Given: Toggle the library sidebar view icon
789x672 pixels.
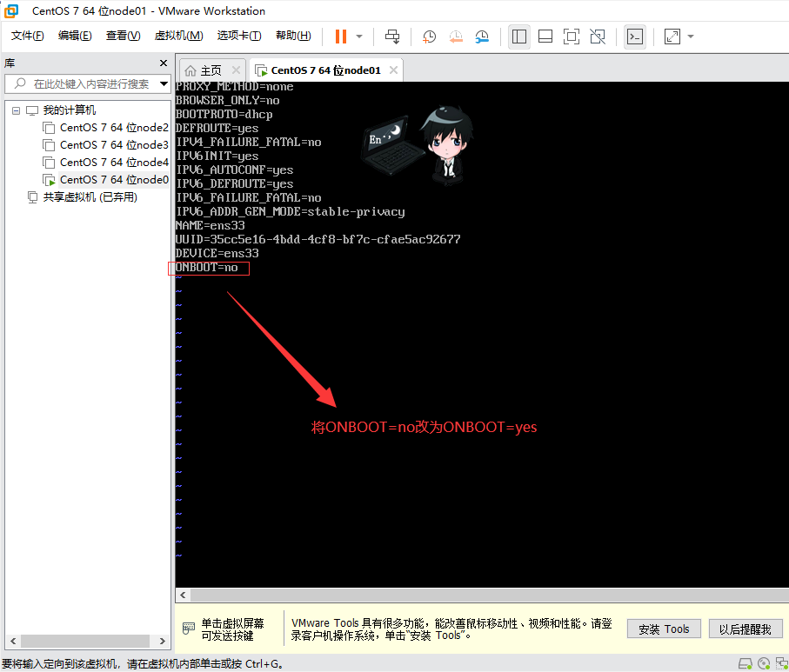Looking at the screenshot, I should pyautogui.click(x=519, y=37).
